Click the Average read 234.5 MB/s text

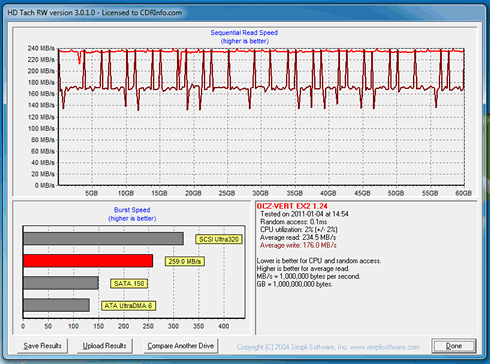[x=298, y=237]
